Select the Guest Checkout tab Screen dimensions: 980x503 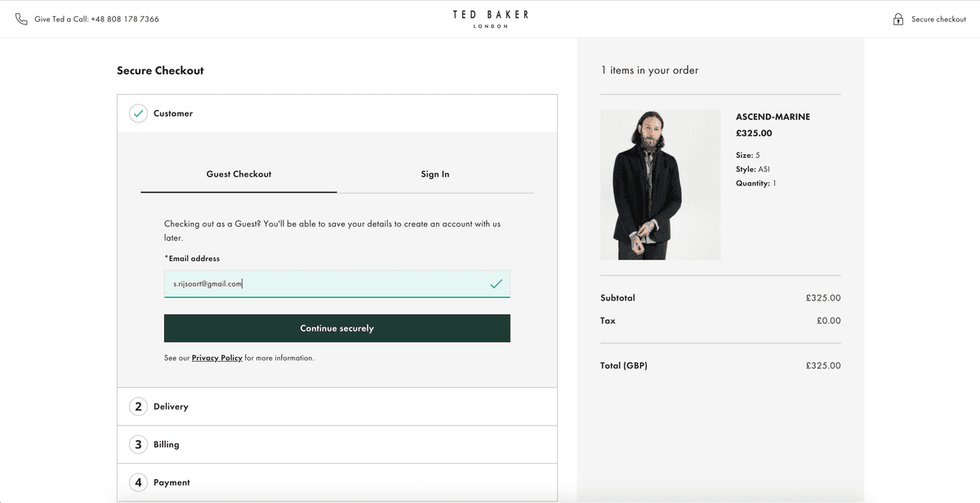[x=238, y=174]
